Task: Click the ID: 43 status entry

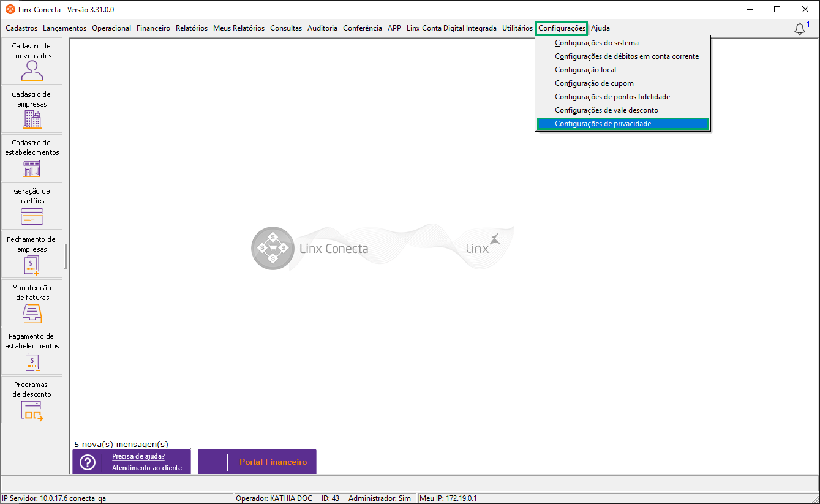Action: click(330, 498)
